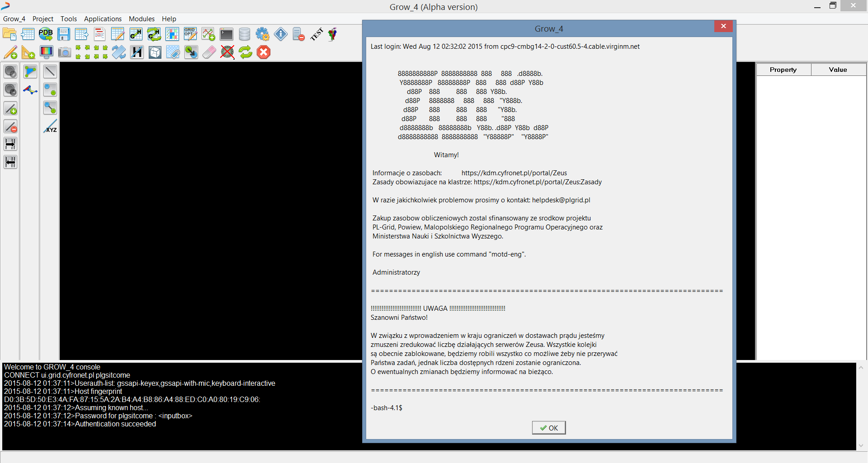Select the pink eraser tool
The height and width of the screenshot is (463, 868).
click(x=209, y=52)
